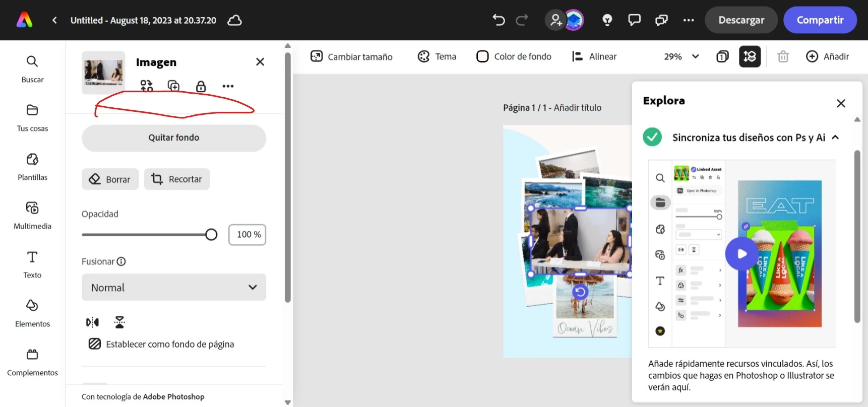Image resolution: width=868 pixels, height=407 pixels.
Task: Flip the image vertically
Action: click(119, 322)
